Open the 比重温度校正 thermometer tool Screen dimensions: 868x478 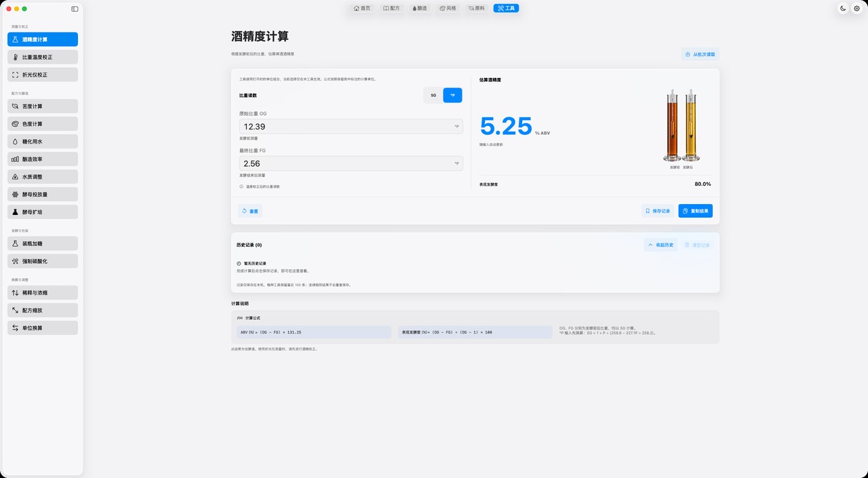click(x=43, y=57)
